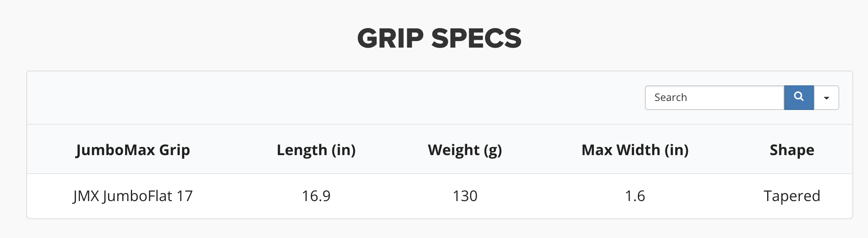Click the (g) unit in Weight header
868x238 pixels.
point(493,151)
